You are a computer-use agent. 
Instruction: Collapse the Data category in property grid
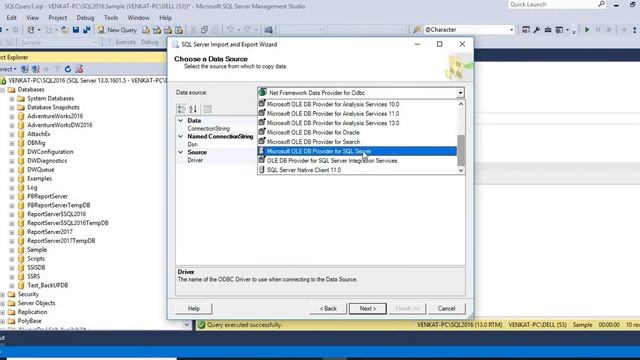180,120
